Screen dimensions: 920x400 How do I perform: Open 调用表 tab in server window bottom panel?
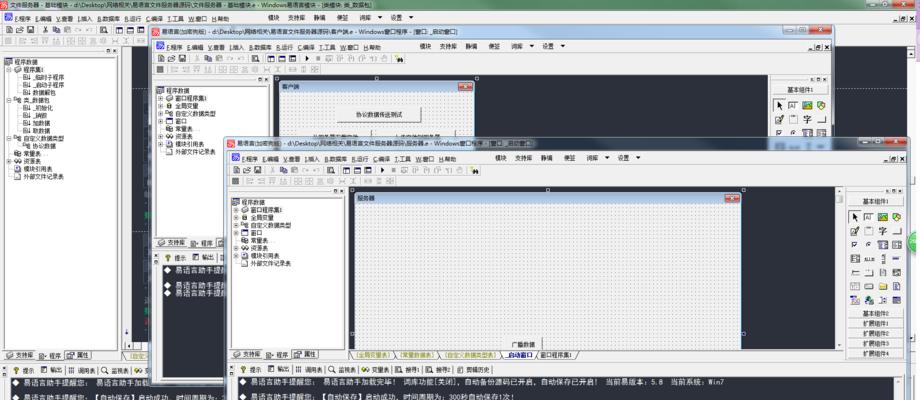point(309,370)
